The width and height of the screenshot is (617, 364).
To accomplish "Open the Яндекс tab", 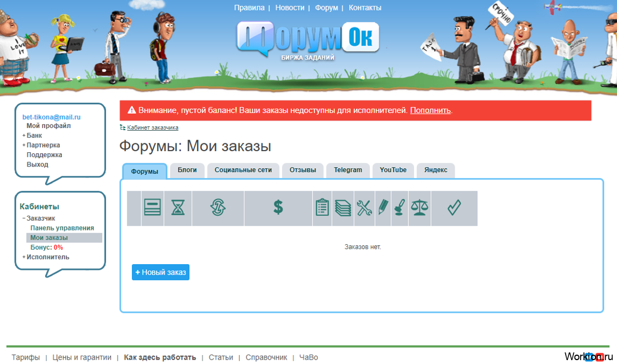I will [435, 170].
